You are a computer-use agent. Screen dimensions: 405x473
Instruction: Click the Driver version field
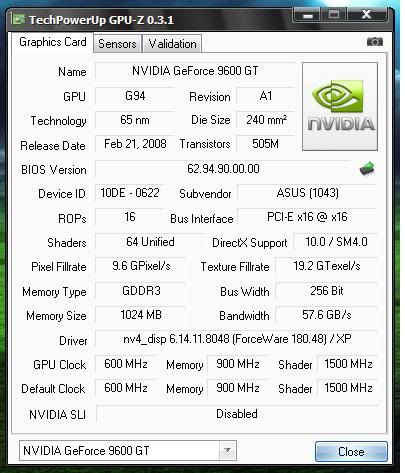pyautogui.click(x=237, y=339)
